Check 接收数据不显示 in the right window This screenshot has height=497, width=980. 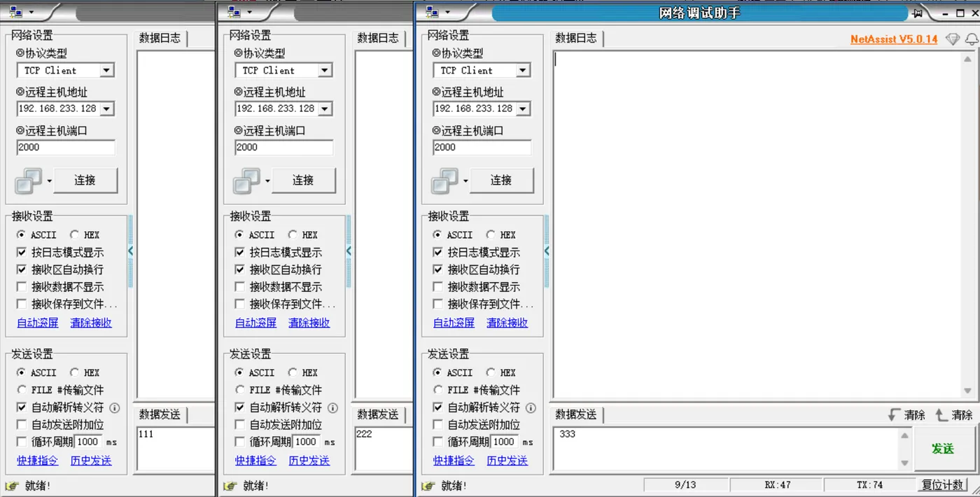(x=438, y=286)
